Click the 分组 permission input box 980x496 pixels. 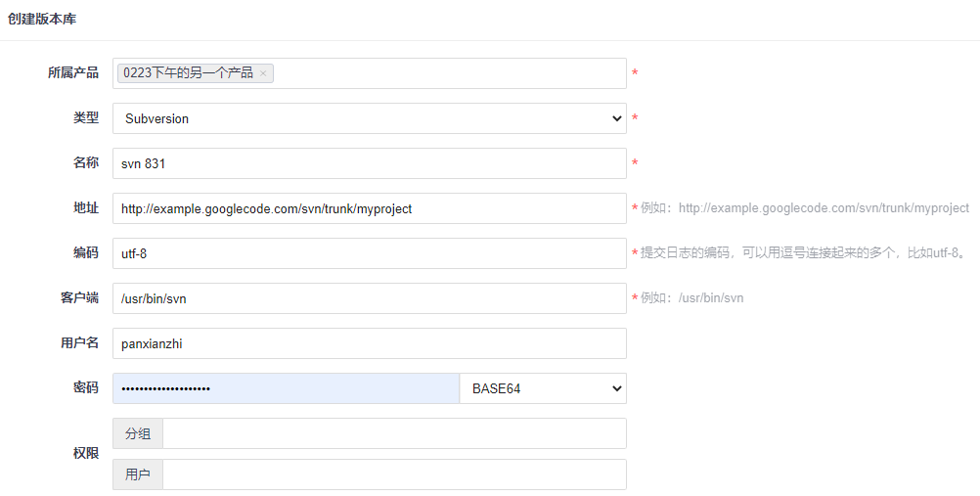point(394,433)
